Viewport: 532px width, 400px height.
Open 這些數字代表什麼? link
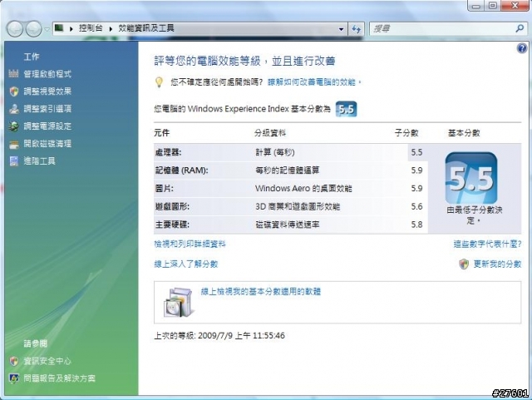[487, 244]
